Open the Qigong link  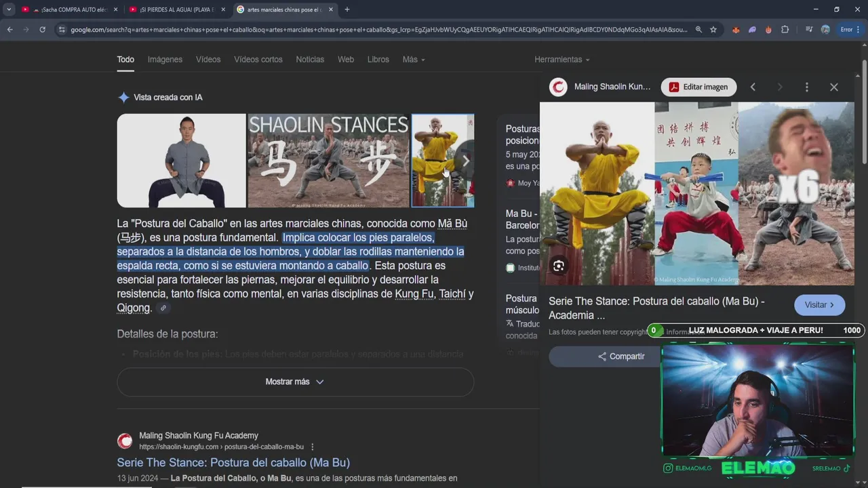(x=133, y=308)
